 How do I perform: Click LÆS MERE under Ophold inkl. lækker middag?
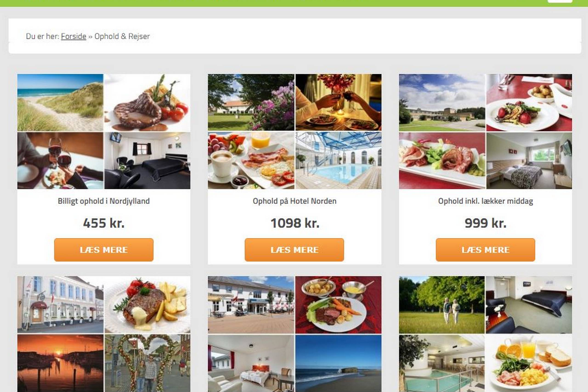point(485,250)
